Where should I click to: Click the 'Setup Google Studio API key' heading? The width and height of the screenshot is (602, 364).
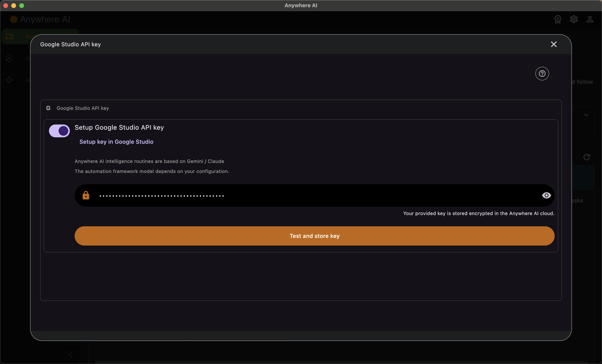pos(119,127)
